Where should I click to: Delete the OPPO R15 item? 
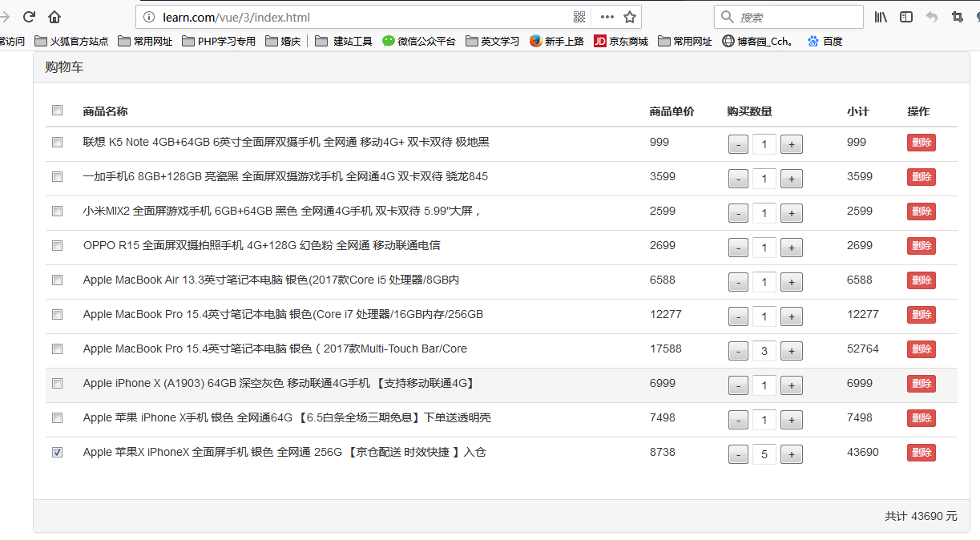922,246
